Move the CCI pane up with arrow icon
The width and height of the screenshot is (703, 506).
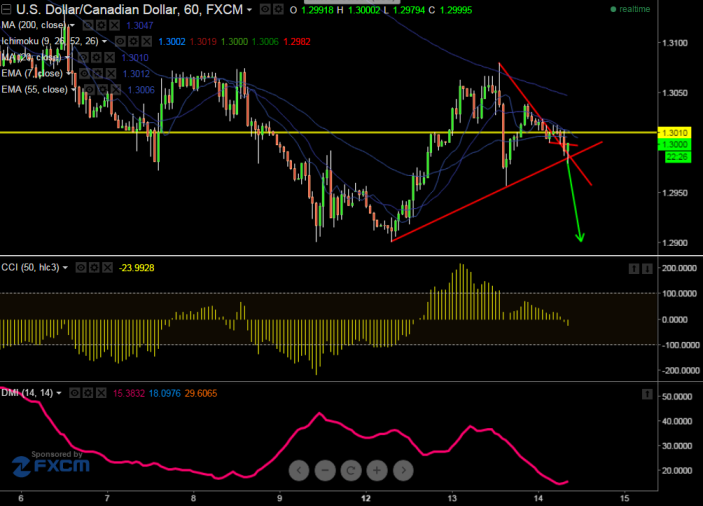[634, 268]
